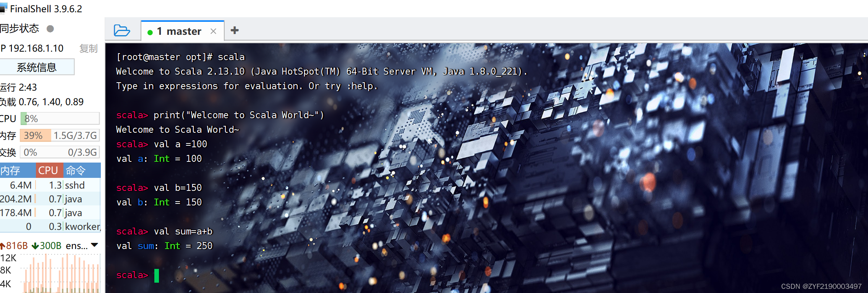Click the load average 0.76, 1.40, 0.89 text
The image size is (868, 293).
(42, 102)
